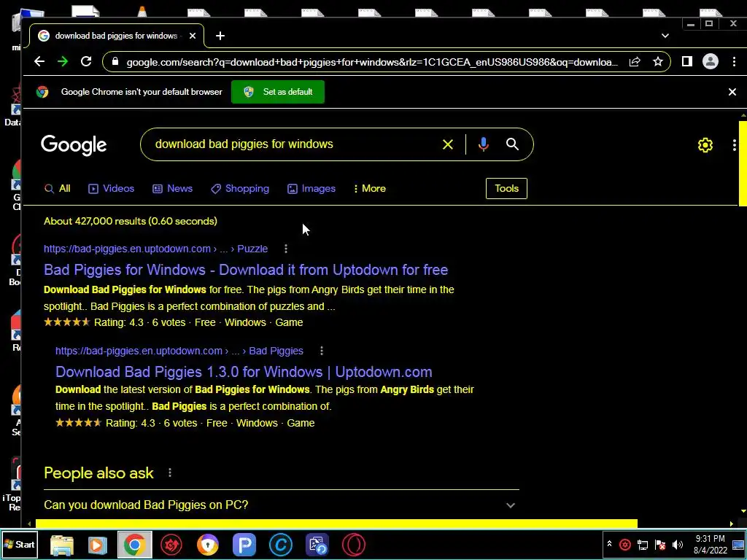This screenshot has height=560, width=747.
Task: Click the Tools button
Action: click(506, 189)
